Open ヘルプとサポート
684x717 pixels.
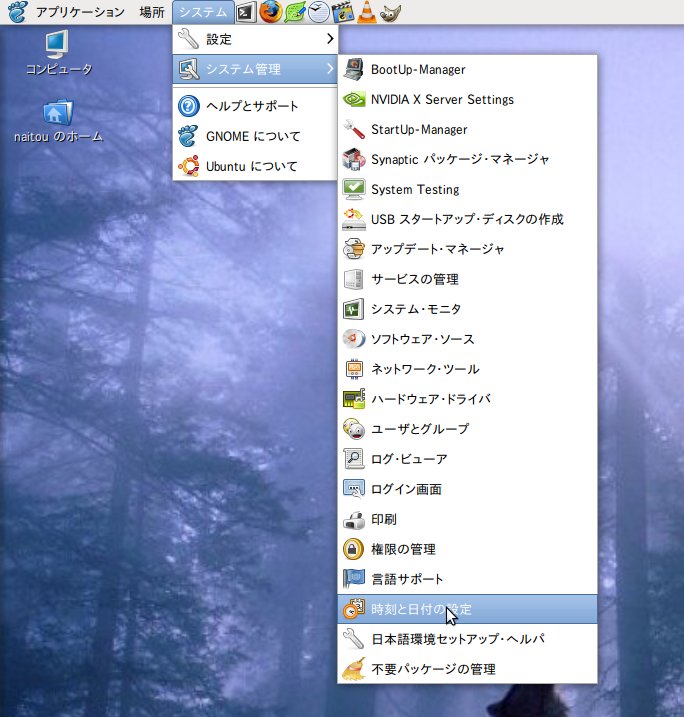(255, 106)
